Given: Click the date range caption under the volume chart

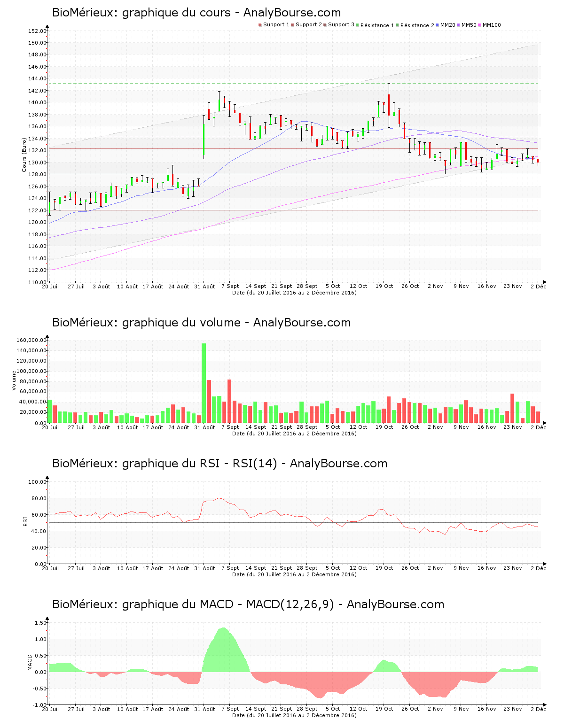Looking at the screenshot, I should tap(294, 434).
